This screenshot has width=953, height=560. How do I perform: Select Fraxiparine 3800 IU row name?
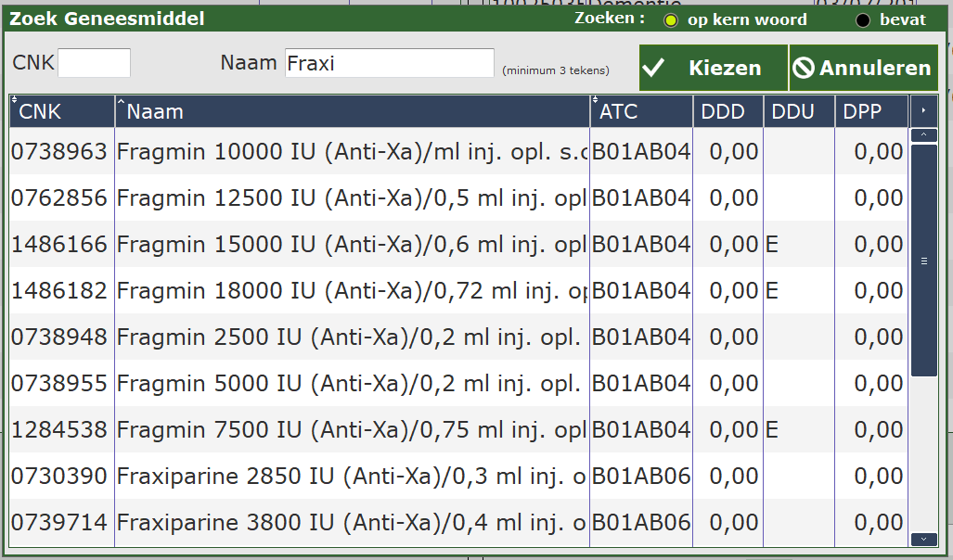click(x=353, y=522)
